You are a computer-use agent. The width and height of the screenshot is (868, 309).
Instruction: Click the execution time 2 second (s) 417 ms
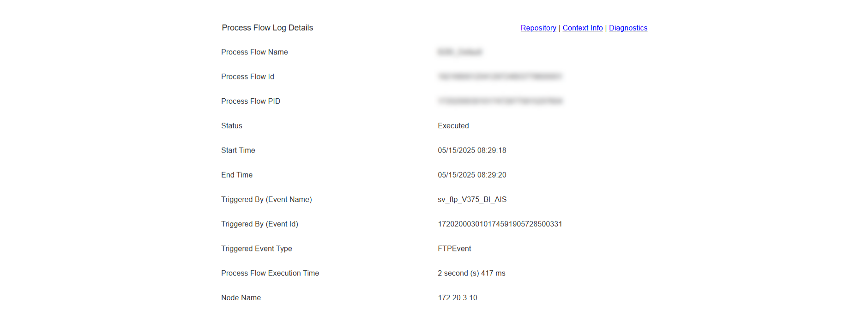471,273
